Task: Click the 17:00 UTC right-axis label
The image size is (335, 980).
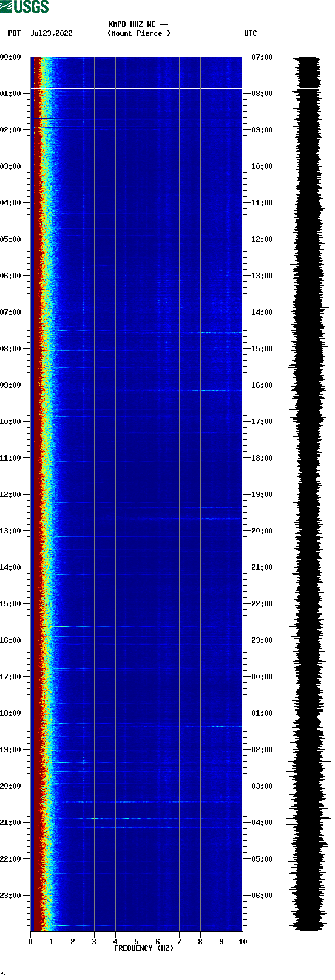Action: tap(262, 422)
